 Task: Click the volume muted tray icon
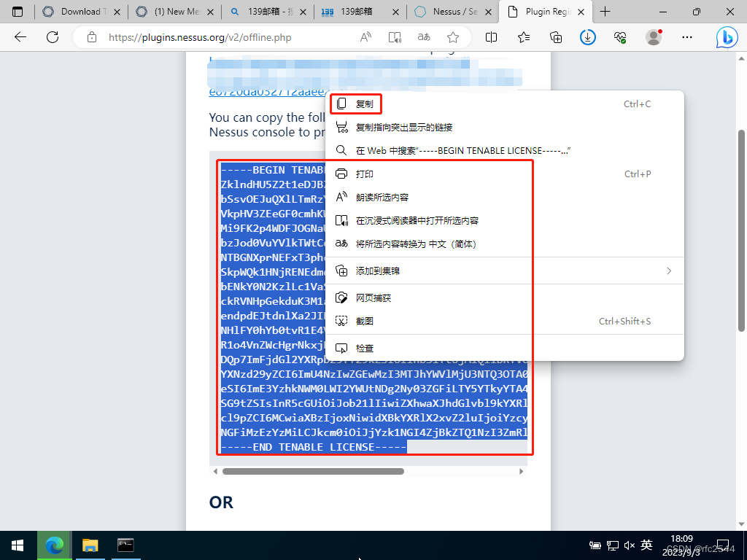coord(630,545)
